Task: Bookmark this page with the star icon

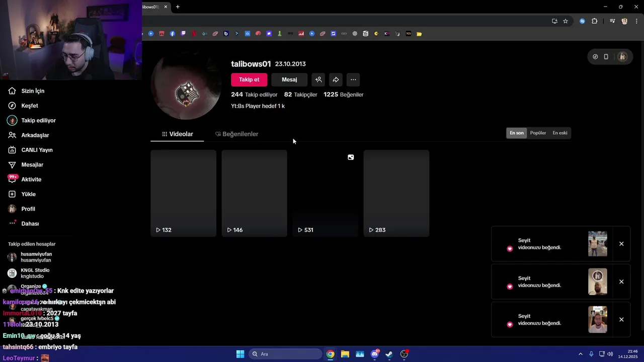Action: click(566, 21)
